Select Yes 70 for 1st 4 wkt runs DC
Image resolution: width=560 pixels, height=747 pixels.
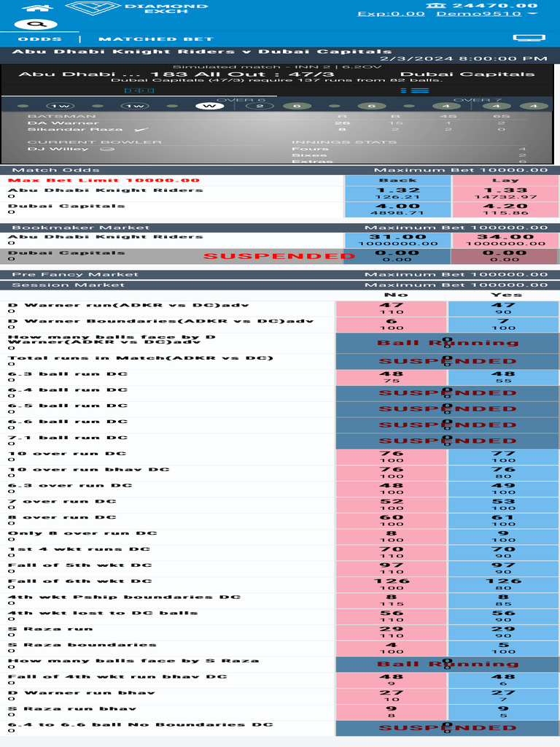click(x=504, y=553)
